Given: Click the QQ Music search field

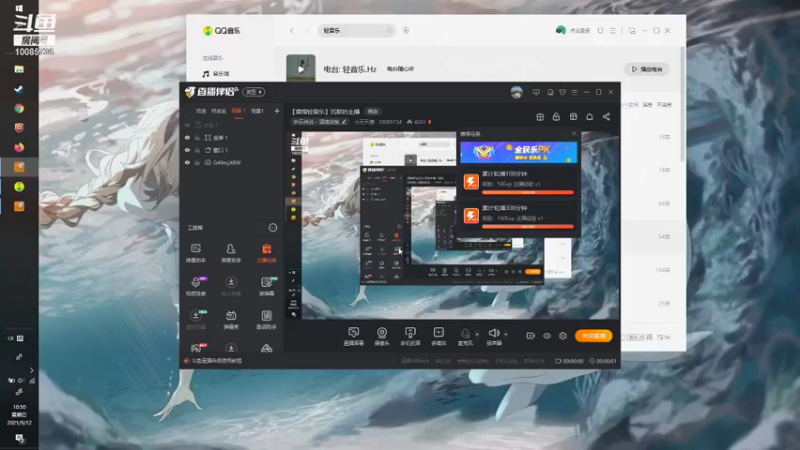Looking at the screenshot, I should coord(356,31).
